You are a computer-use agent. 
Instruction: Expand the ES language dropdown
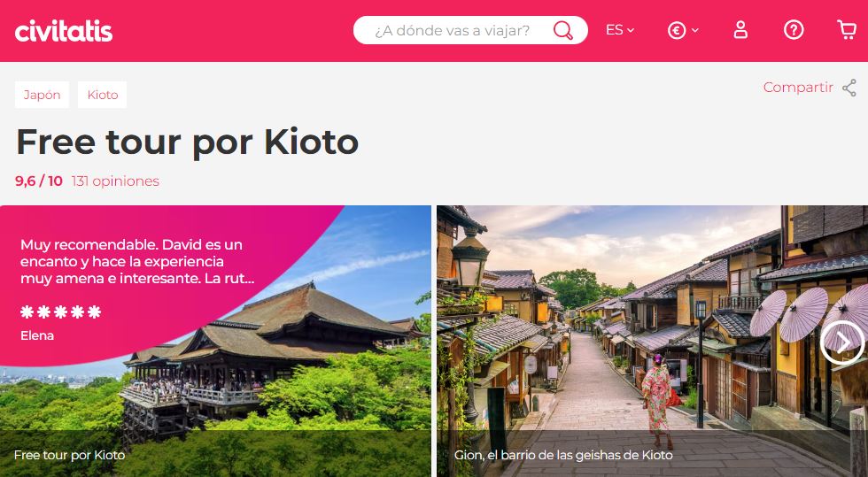620,30
